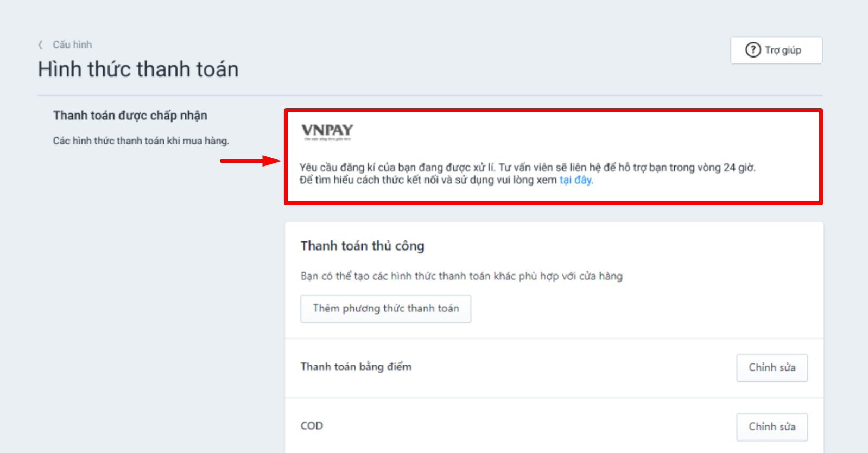Click the 'Để tìm hiểu cách thức kết nối' sentence
868x453 pixels.
tap(446, 180)
